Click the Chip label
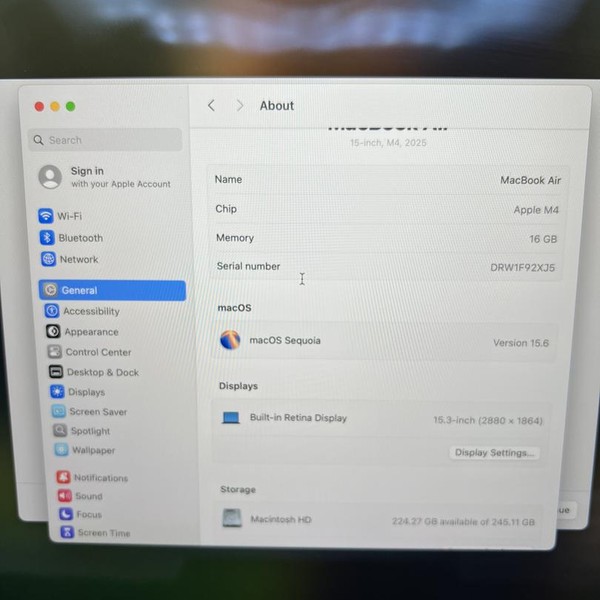Image resolution: width=600 pixels, height=600 pixels. 226,209
